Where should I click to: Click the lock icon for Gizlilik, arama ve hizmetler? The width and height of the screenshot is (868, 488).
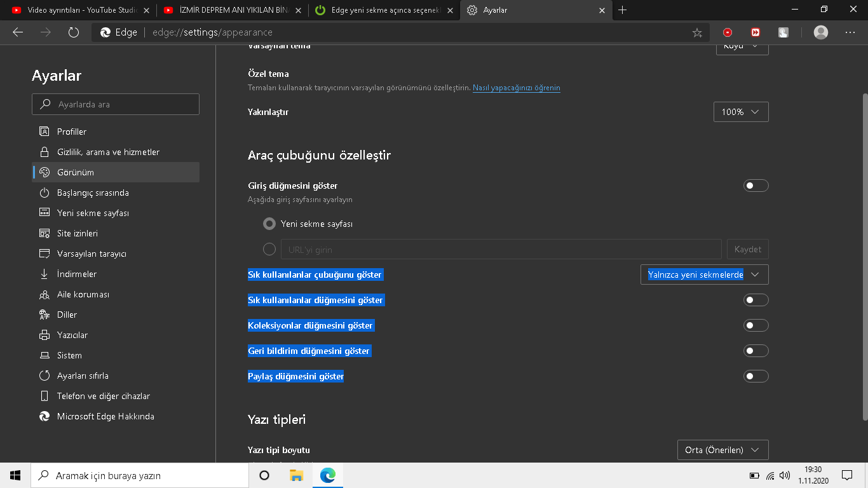click(44, 152)
